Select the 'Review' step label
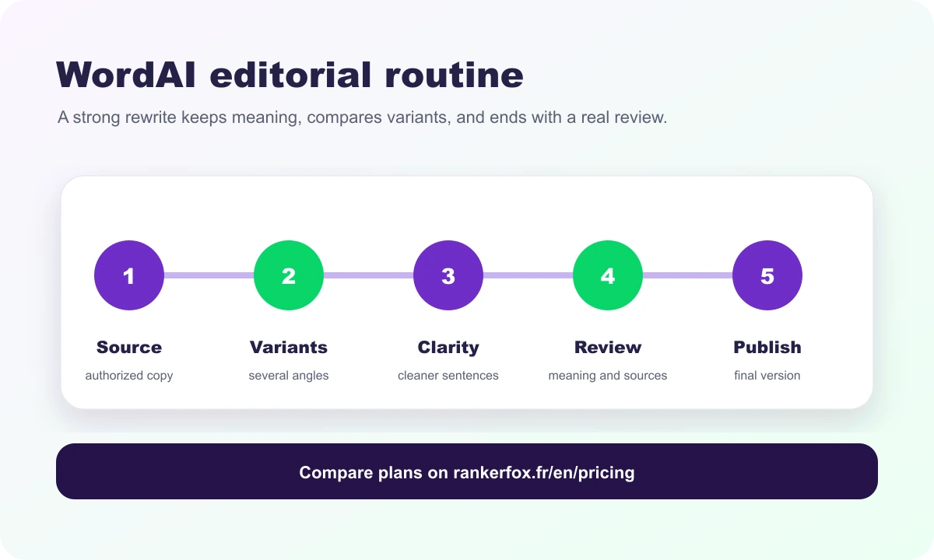 608,347
